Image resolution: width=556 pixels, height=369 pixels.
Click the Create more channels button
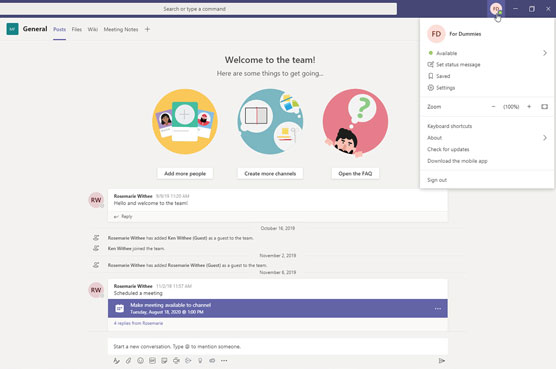point(270,174)
